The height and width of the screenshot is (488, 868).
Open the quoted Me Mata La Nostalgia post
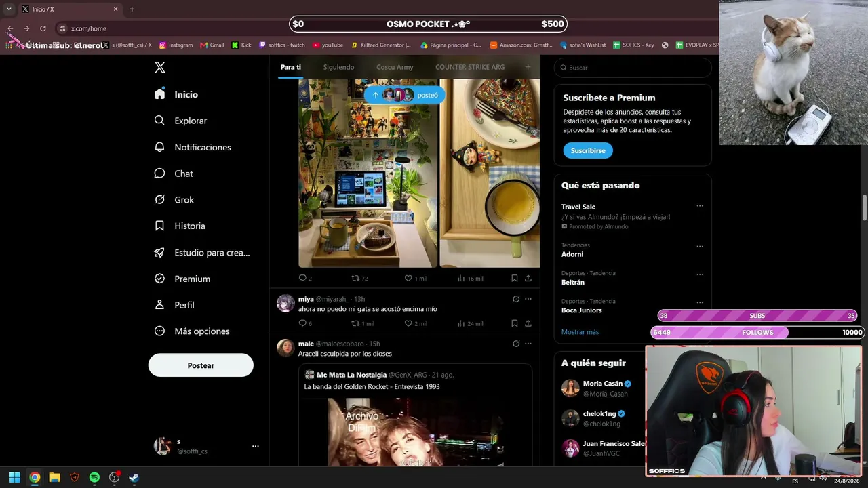coord(415,415)
